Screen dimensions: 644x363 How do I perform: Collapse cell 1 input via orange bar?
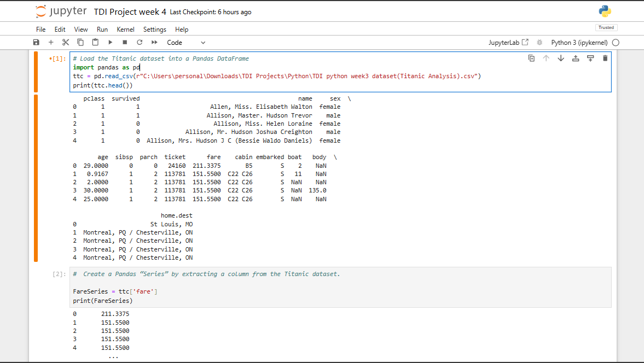36,72
